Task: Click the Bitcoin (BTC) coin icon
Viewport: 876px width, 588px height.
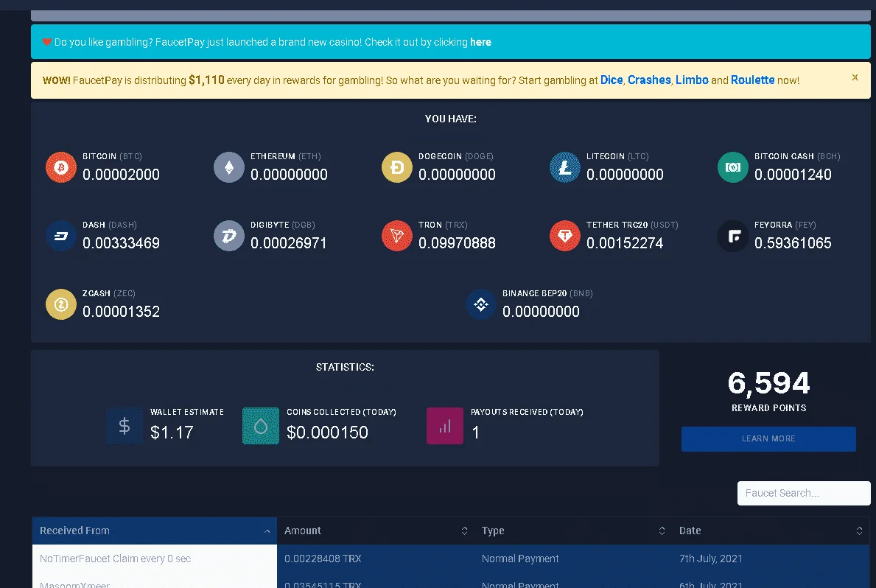Action: [61, 167]
